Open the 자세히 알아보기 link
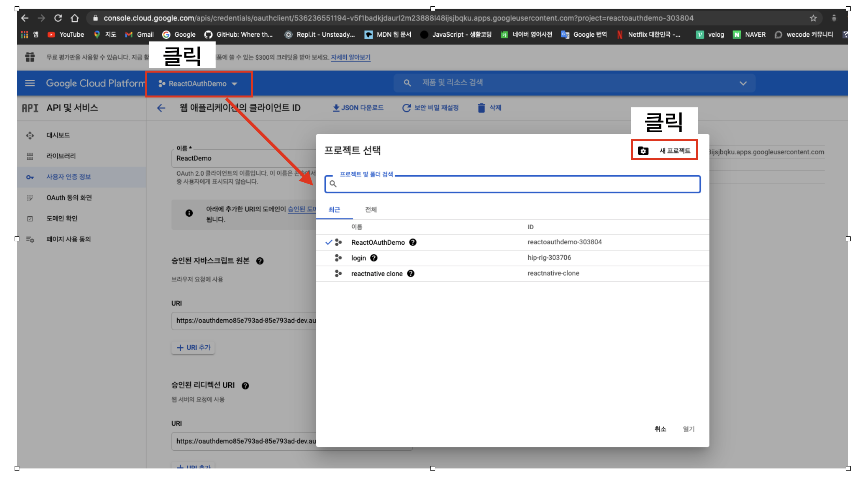 (351, 57)
